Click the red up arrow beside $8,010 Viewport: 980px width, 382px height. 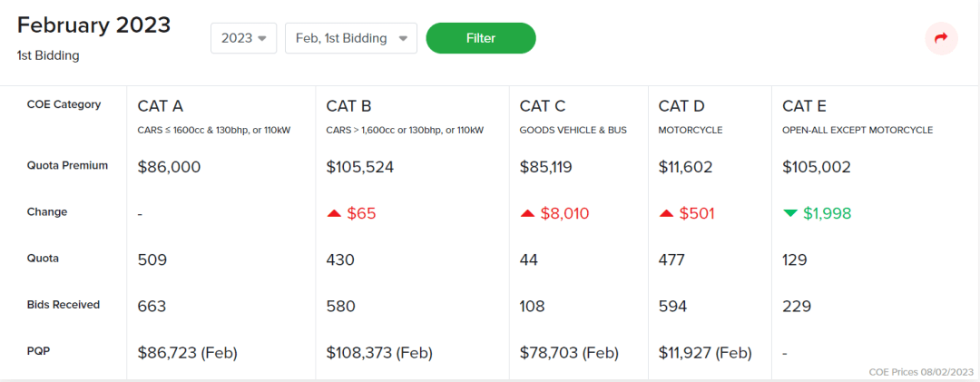point(527,213)
